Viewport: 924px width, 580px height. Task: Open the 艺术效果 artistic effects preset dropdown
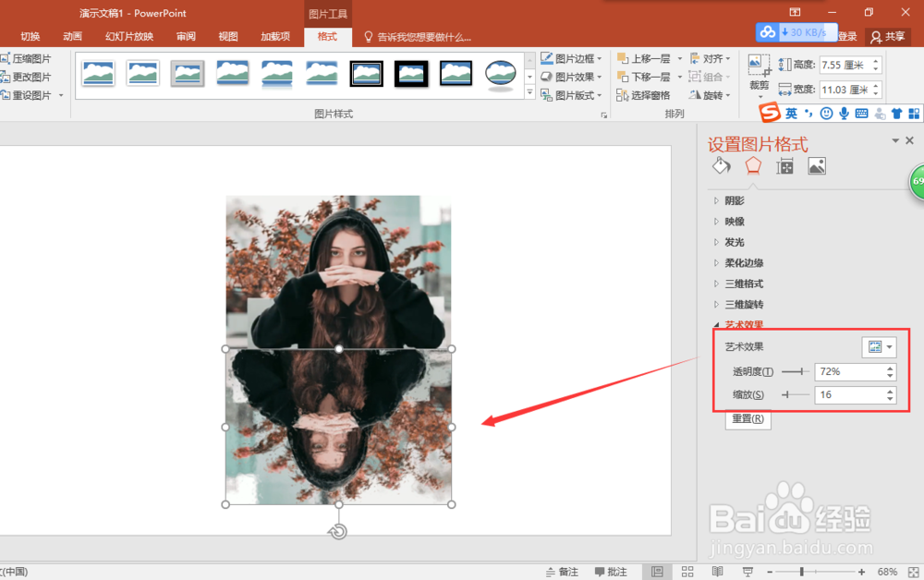click(880, 347)
